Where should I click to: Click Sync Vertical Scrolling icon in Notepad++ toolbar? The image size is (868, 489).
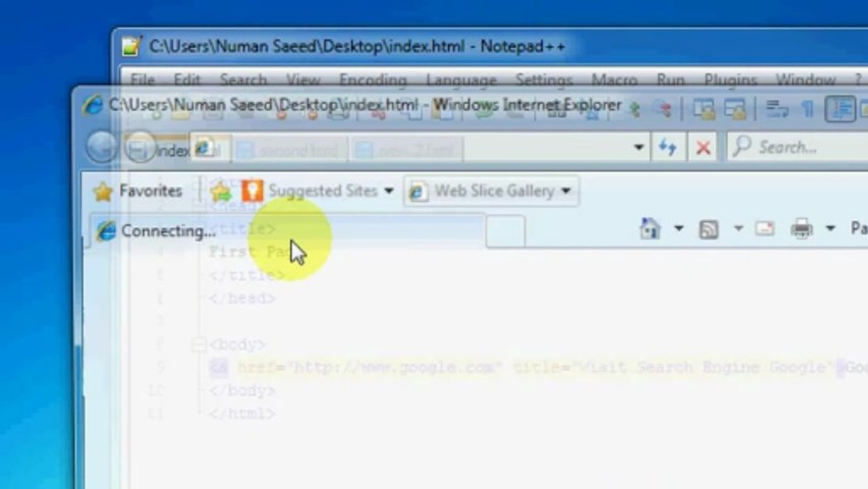[x=704, y=110]
